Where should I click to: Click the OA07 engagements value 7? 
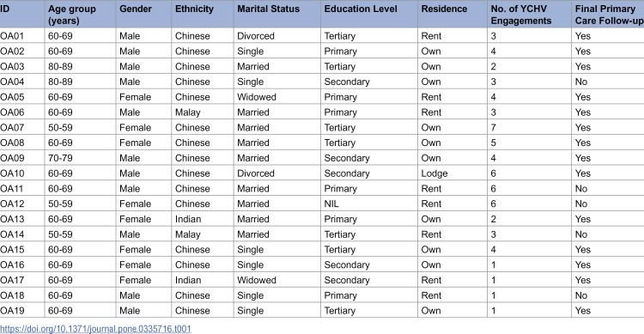530,127
